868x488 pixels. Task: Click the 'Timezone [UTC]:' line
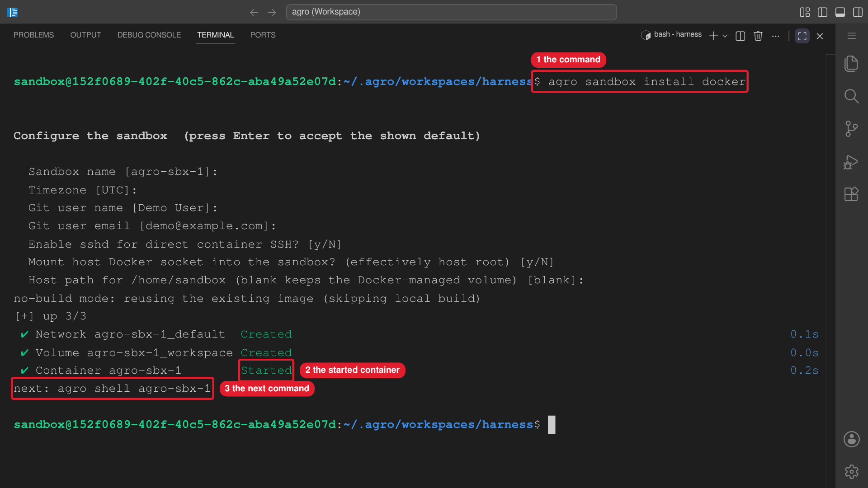click(83, 190)
